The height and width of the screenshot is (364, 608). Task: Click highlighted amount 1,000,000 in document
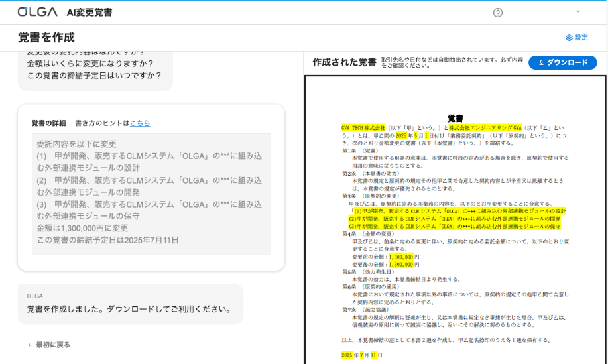[x=401, y=257]
